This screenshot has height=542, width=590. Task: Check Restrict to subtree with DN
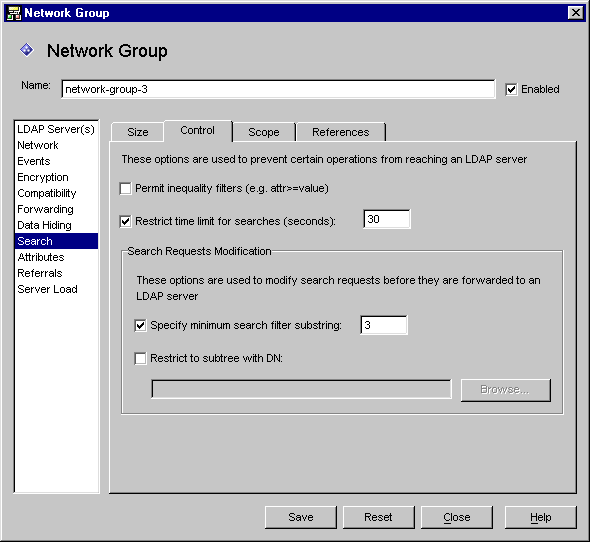(140, 358)
